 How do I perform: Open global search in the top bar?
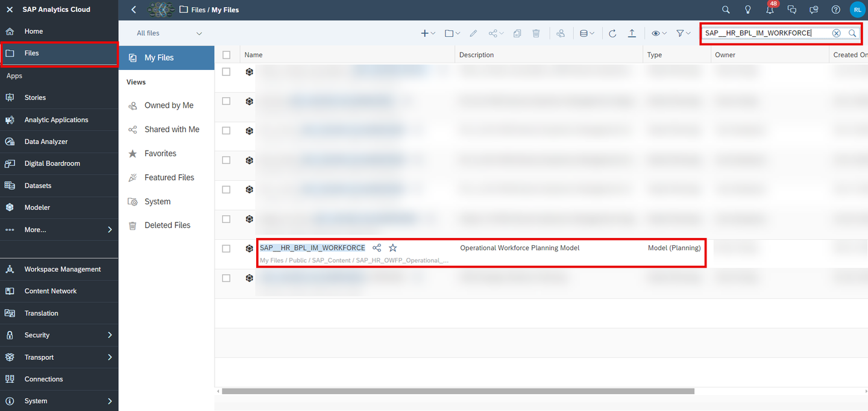(x=726, y=10)
